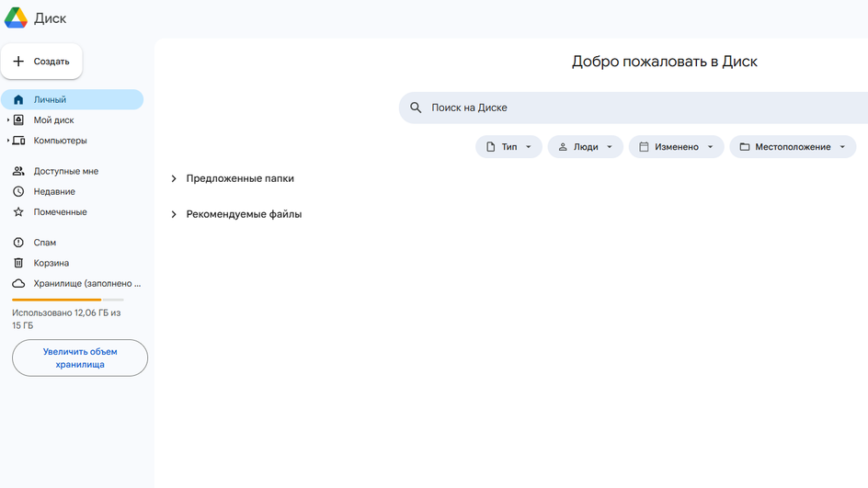This screenshot has height=488, width=868.
Task: Click into Поиск на Диске field
Action: tap(634, 108)
